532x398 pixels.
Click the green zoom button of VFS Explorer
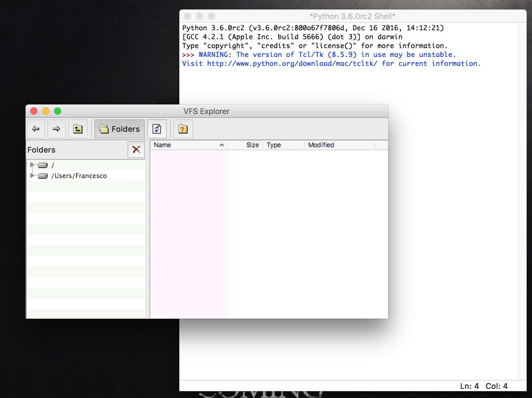(58, 111)
